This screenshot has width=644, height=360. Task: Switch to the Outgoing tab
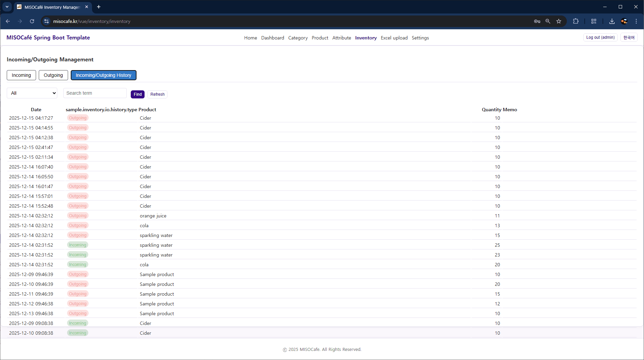click(53, 75)
